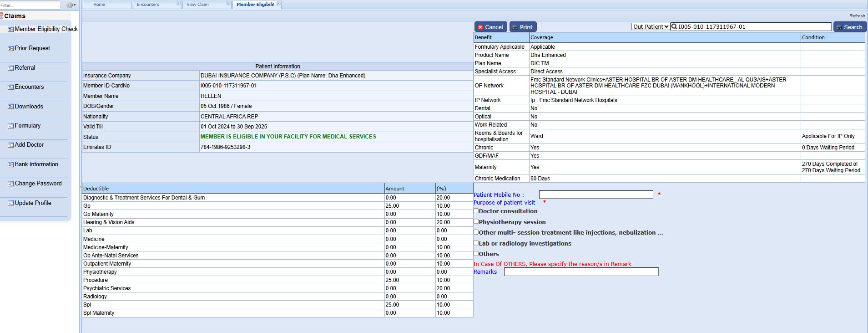Open the settings gear dropdown near filter
Screen dimensions: 868x333
pyautogui.click(x=71, y=5)
